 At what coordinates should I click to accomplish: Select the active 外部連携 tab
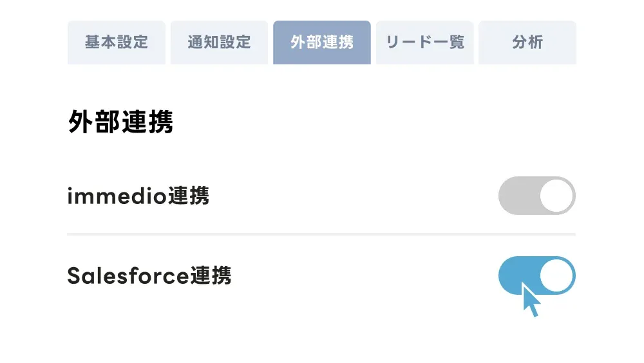(322, 42)
